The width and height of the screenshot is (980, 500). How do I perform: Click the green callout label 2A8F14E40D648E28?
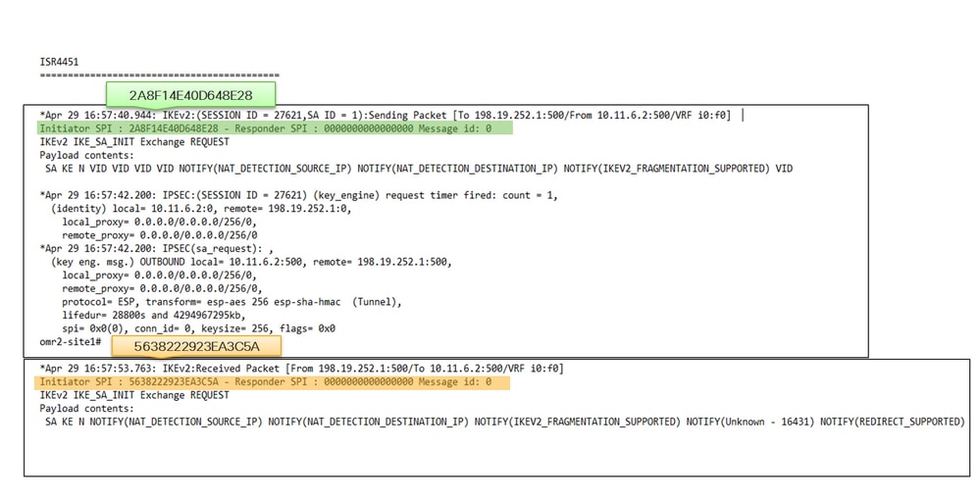[190, 95]
